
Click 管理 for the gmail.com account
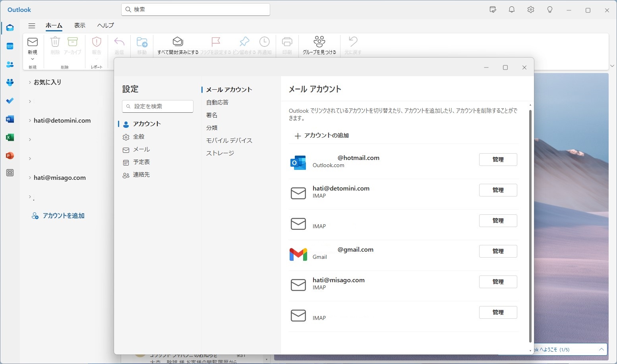coord(498,251)
